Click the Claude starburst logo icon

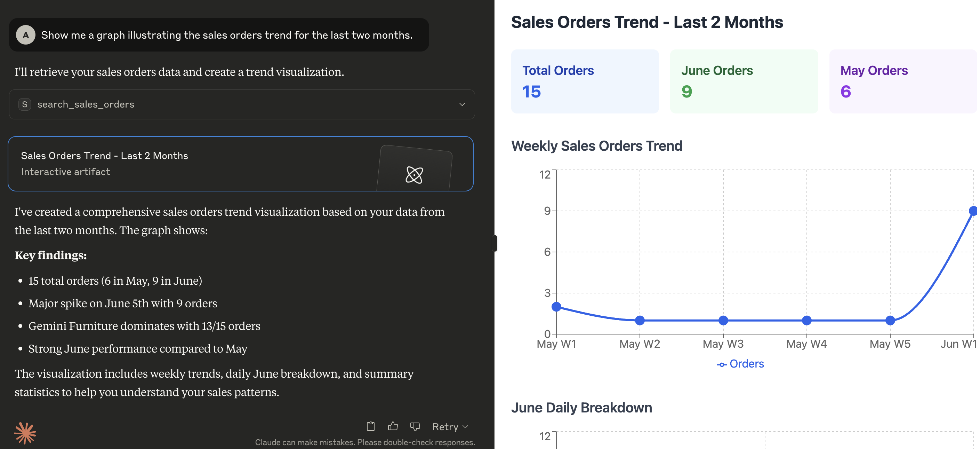click(x=25, y=433)
